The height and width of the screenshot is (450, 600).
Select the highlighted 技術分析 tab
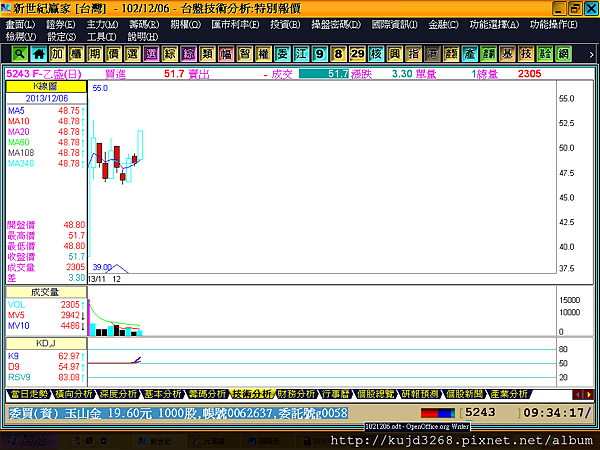pos(251,394)
